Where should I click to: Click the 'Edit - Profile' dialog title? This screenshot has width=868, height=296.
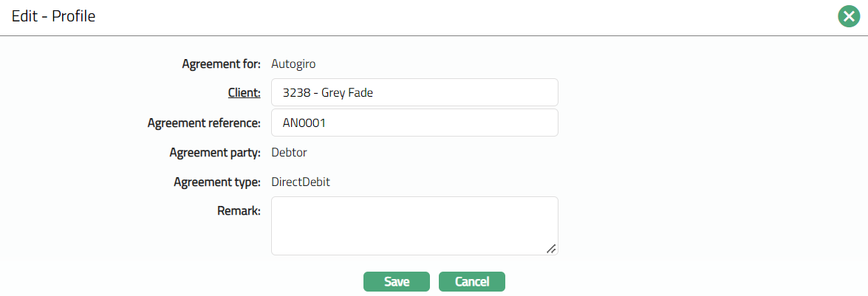tap(53, 16)
